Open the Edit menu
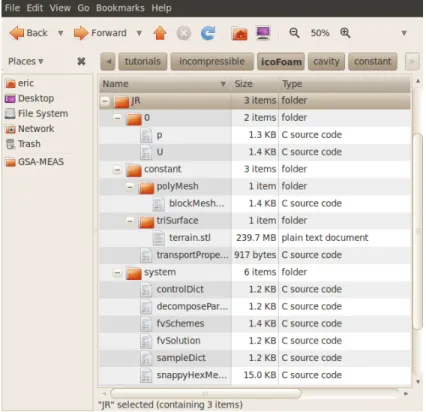The width and height of the screenshot is (426, 412). click(35, 8)
